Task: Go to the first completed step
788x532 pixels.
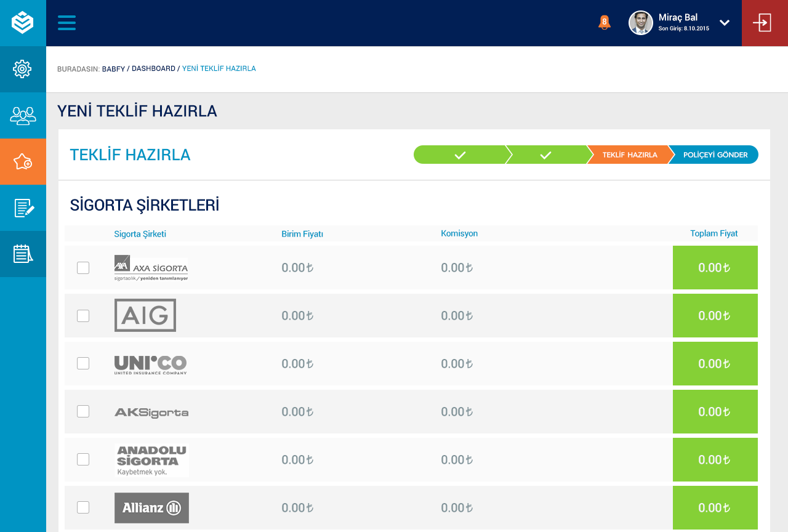Action: [460, 155]
